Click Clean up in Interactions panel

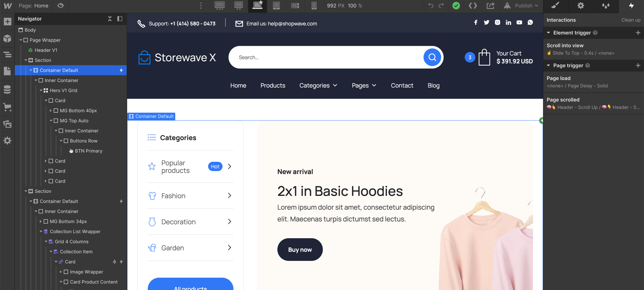tap(630, 20)
